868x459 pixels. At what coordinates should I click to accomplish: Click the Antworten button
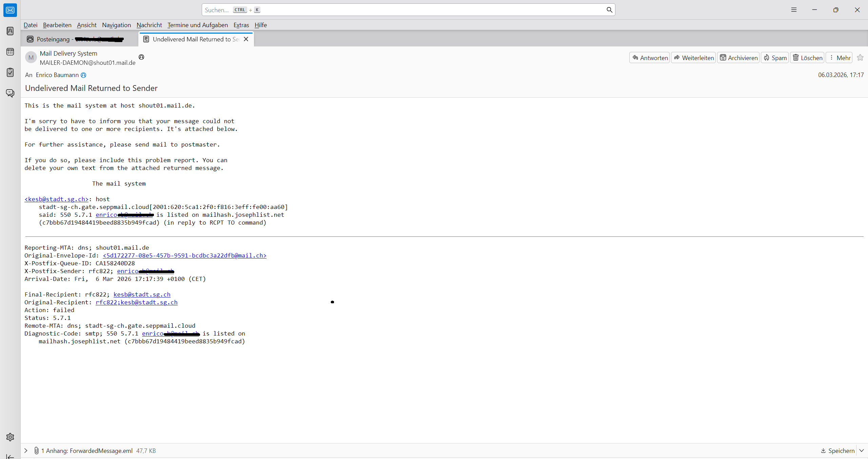(650, 58)
